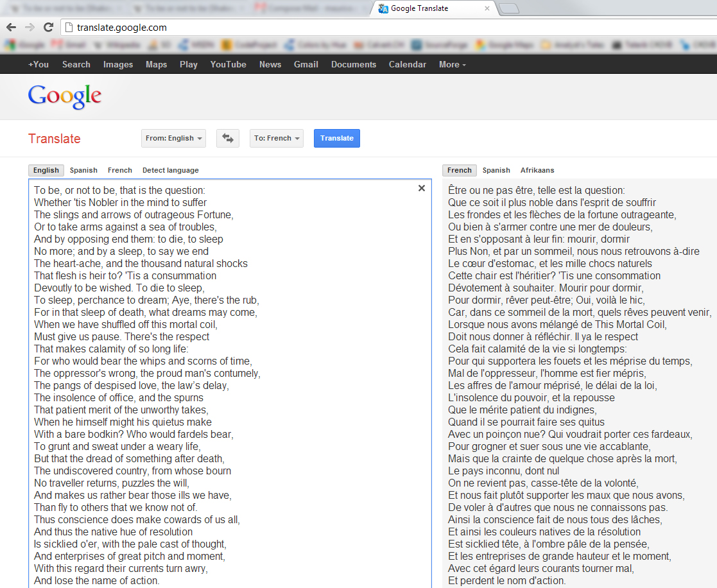Open Documents in the Google bar
This screenshot has width=717, height=588.
pyautogui.click(x=354, y=64)
